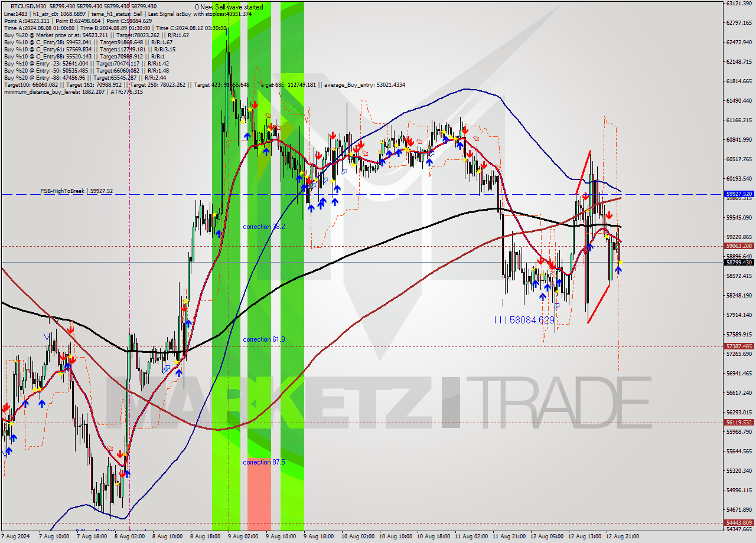Click the '9 Aug 02:00' time axis label
The height and width of the screenshot is (543, 756).
pyautogui.click(x=243, y=537)
